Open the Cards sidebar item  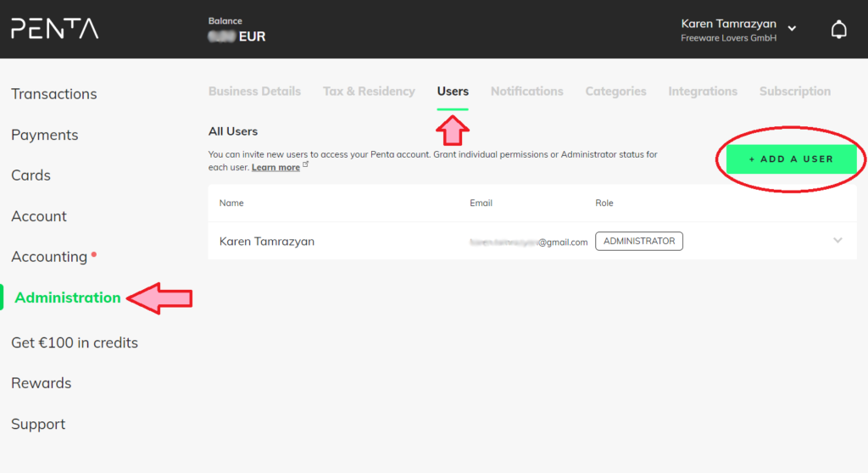tap(31, 175)
